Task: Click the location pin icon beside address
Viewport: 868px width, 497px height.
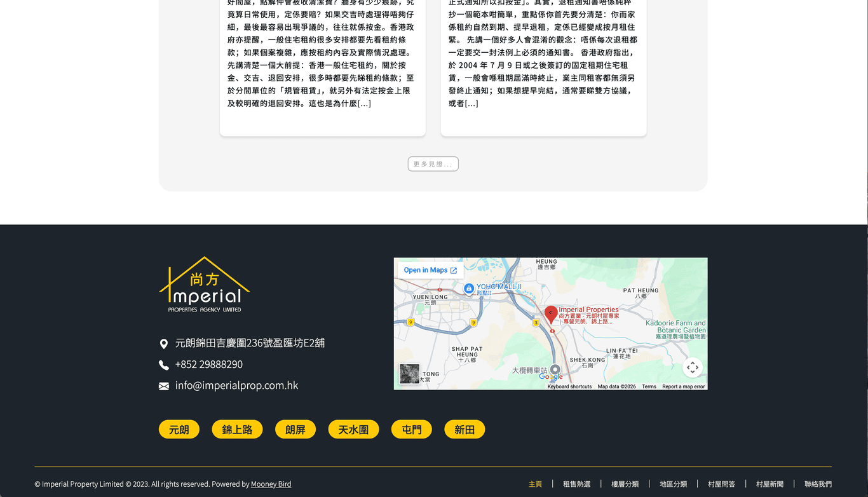Action: (164, 344)
